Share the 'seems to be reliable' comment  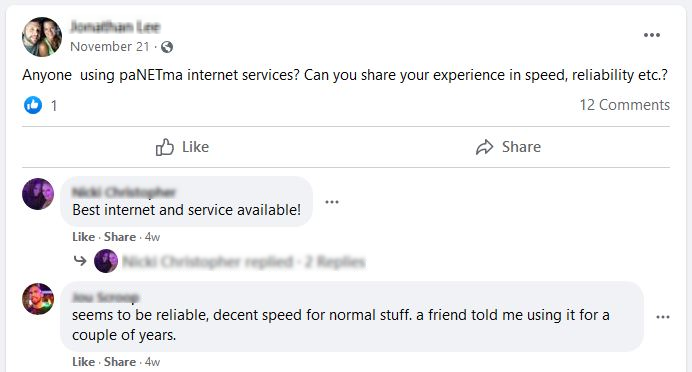[x=120, y=362]
